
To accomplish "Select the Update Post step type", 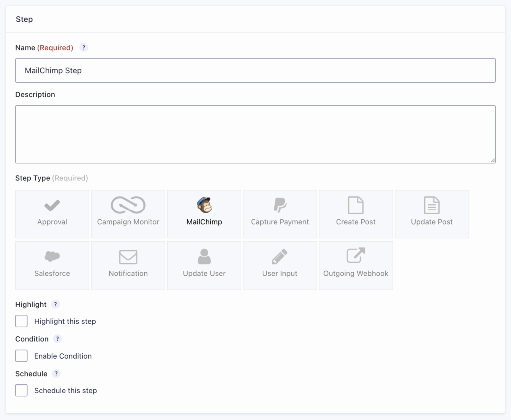I will point(431,214).
